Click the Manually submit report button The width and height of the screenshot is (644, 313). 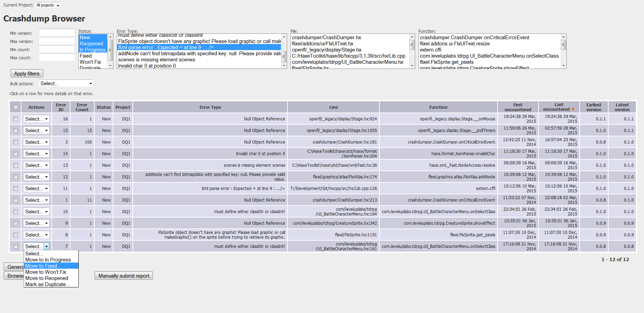point(124,276)
